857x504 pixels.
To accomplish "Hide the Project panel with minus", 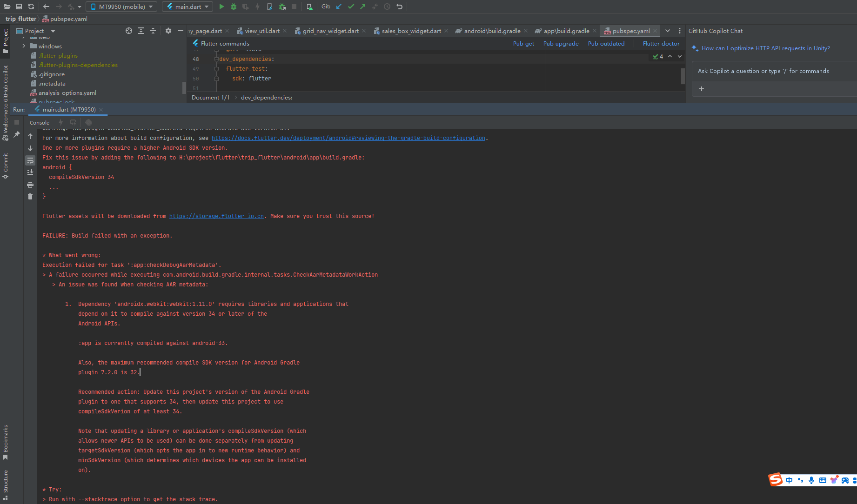I will (181, 31).
